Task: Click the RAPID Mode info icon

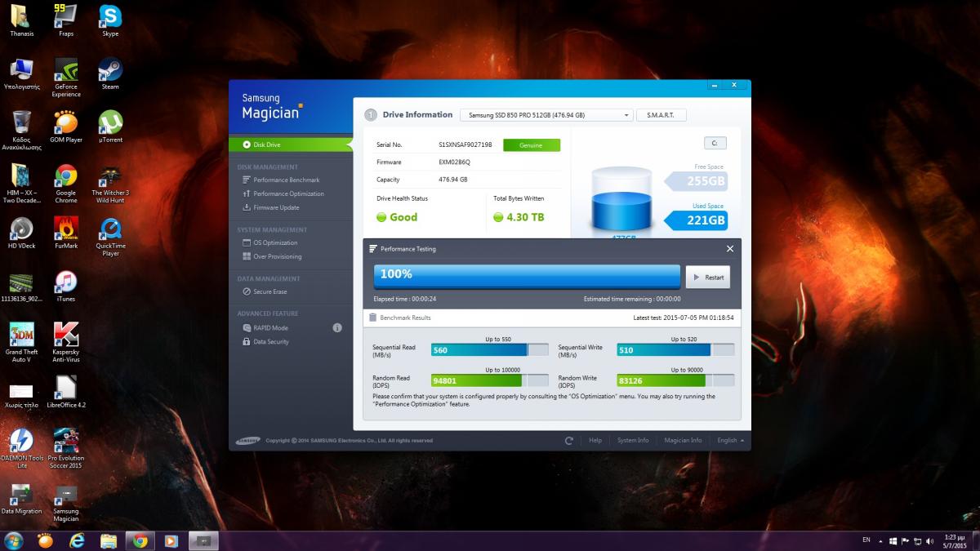Action: (337, 327)
